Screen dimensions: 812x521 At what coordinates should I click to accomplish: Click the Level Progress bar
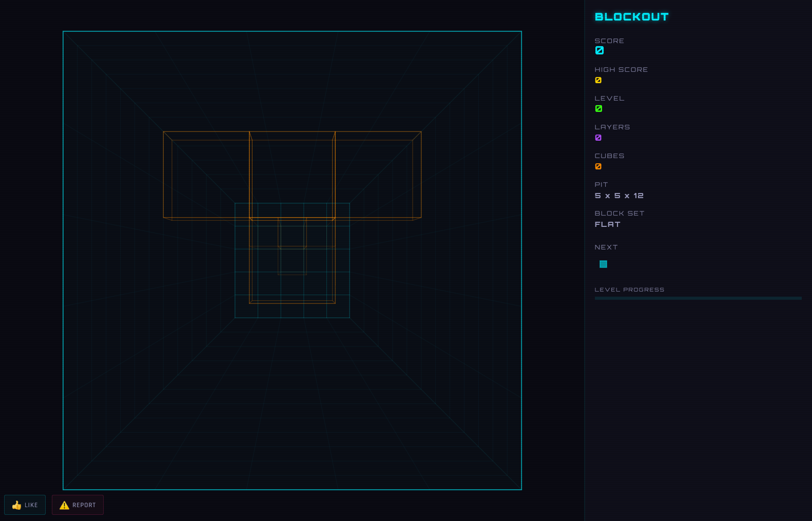click(x=698, y=298)
